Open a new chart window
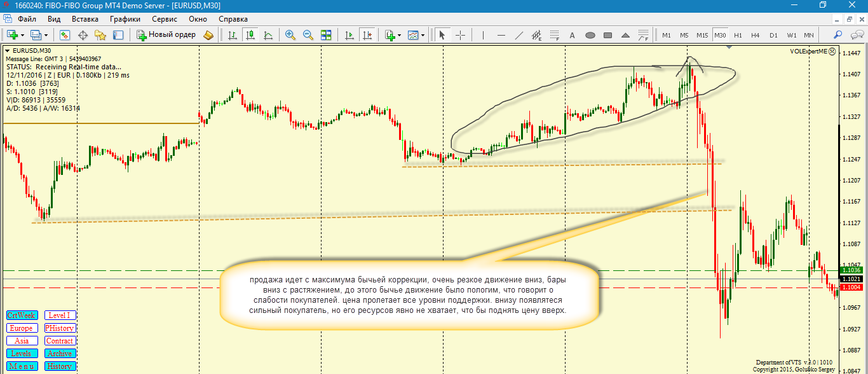The width and height of the screenshot is (868, 374). [12, 35]
